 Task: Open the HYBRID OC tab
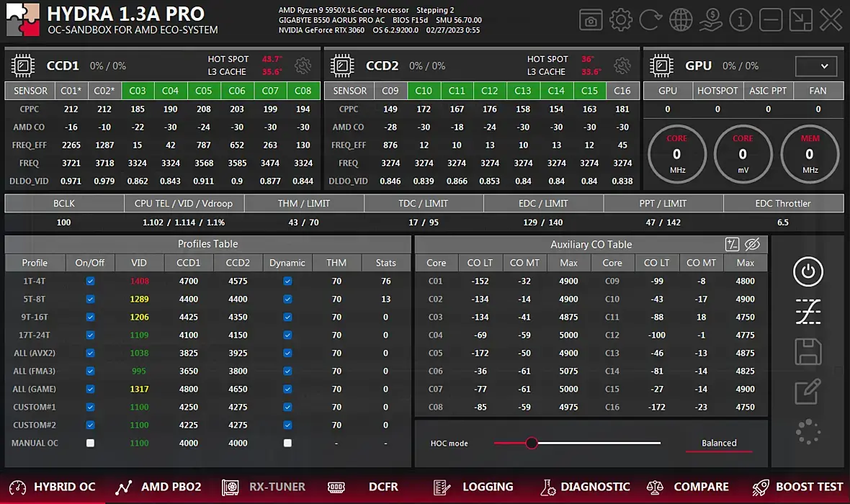53,487
